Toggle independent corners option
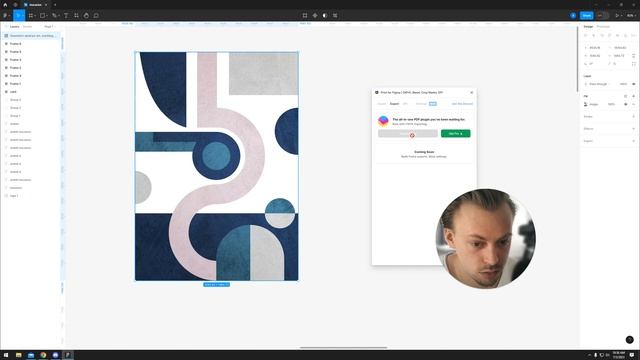 pyautogui.click(x=633, y=64)
